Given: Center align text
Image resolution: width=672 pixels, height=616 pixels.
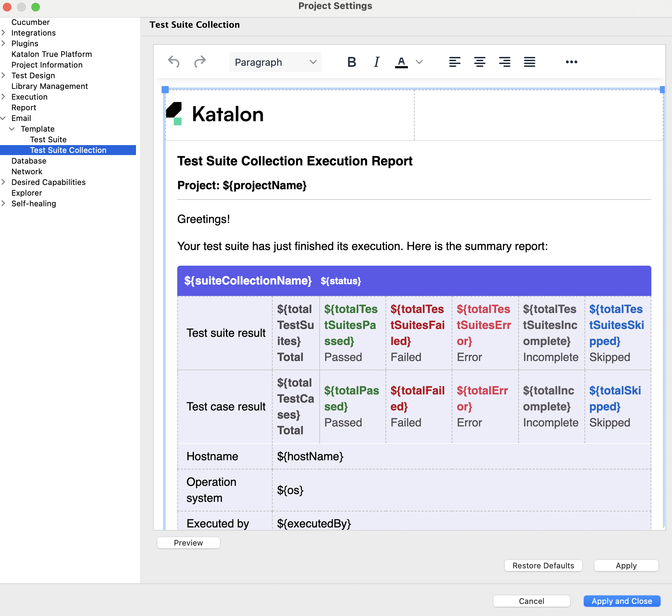Looking at the screenshot, I should coord(480,62).
